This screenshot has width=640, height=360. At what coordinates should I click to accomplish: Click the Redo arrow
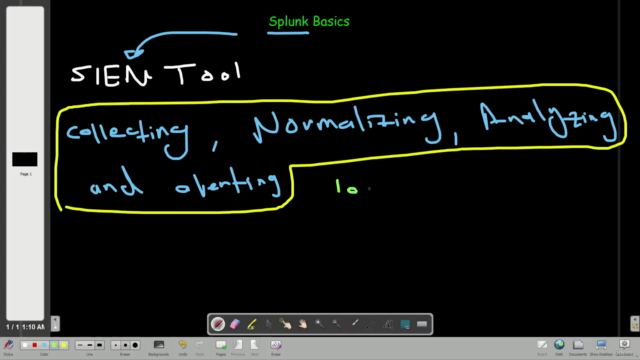(199, 347)
